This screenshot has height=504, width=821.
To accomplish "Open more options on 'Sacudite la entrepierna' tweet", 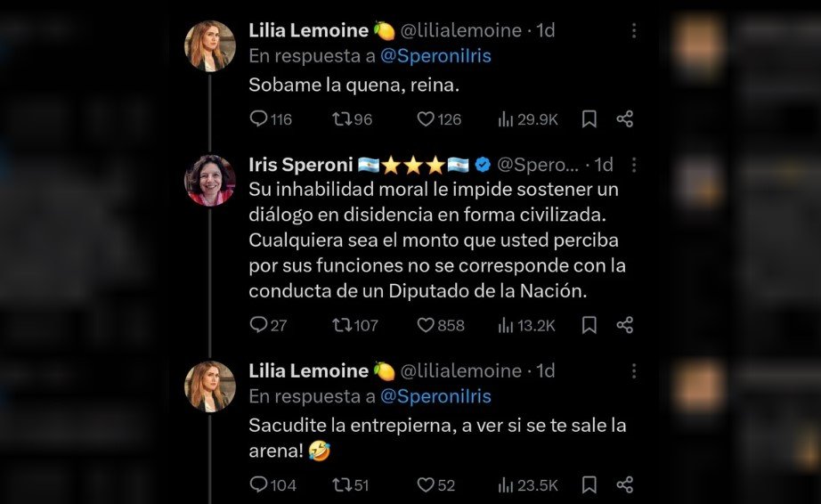I will (x=634, y=370).
